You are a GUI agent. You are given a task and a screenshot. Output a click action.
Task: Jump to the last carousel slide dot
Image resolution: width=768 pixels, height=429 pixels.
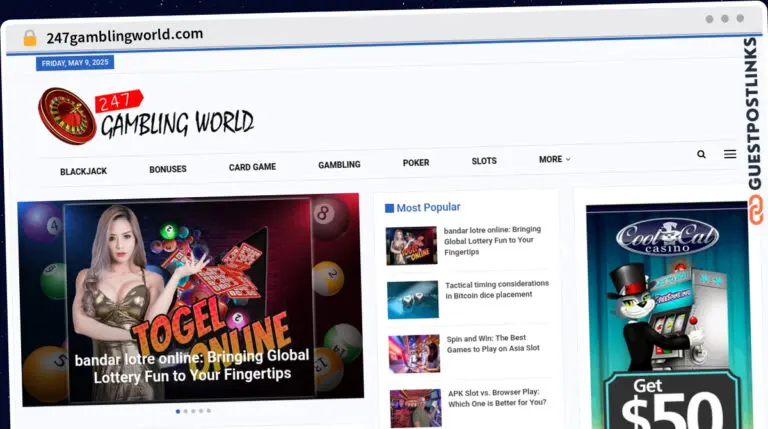coord(209,411)
